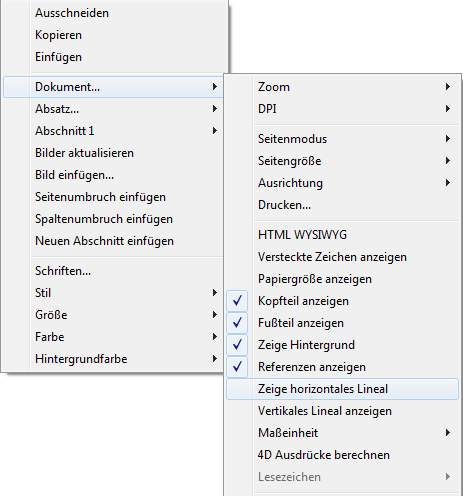Open the Maßeinheit submenu

point(342,433)
